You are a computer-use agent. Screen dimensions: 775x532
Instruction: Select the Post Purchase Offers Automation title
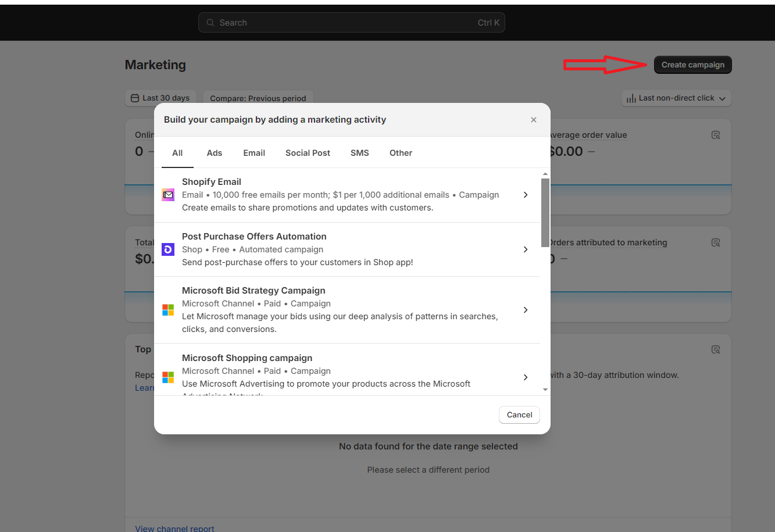(x=254, y=237)
